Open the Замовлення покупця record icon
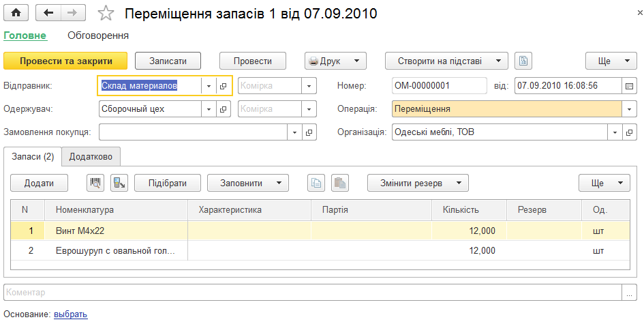Image resolution: width=644 pixels, height=324 pixels. coord(309,132)
